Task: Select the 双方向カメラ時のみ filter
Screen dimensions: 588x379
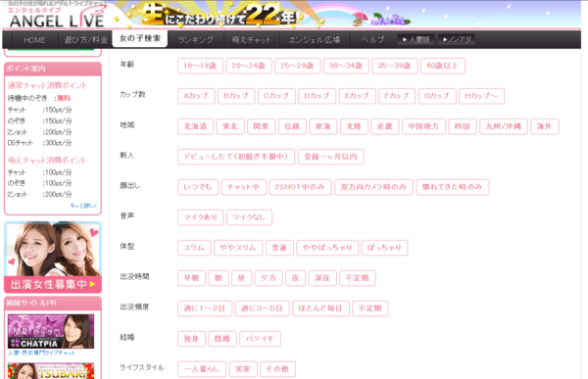Action: tap(373, 187)
